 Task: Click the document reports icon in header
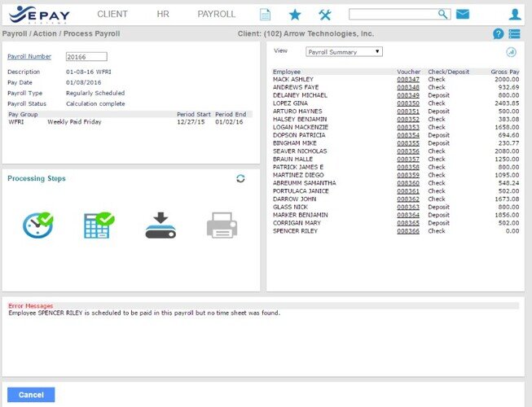coord(265,15)
